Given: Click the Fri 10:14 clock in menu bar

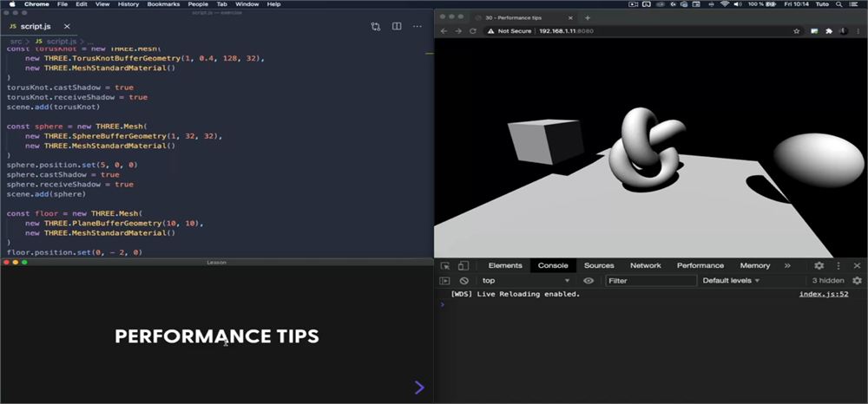Looking at the screenshot, I should tap(796, 3).
